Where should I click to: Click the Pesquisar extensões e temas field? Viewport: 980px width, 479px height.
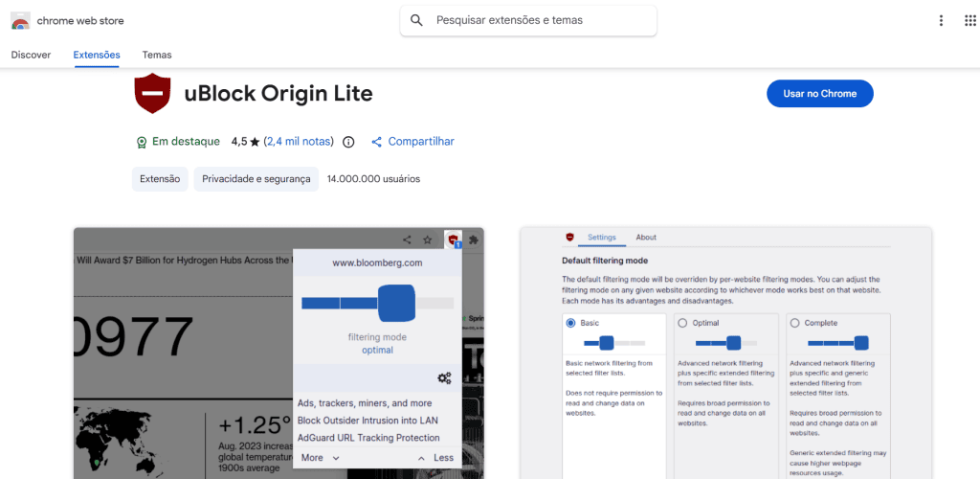[528, 21]
